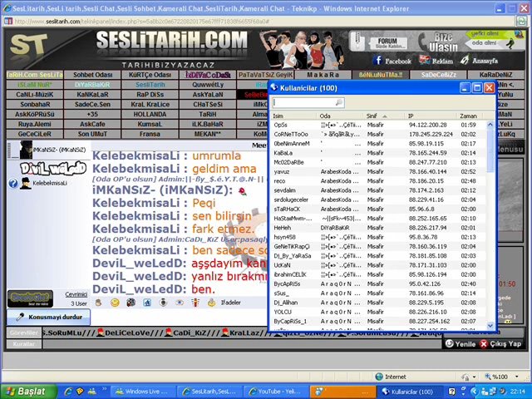The image size is (532, 399).
Task: Switch to KüRTÇe Odası room tab
Action: 150,75
